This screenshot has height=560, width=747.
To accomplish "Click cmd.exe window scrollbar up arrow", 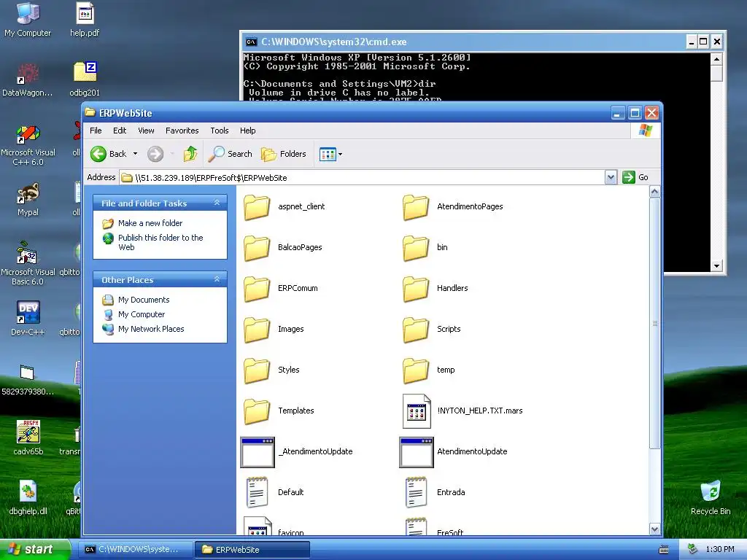I will coord(716,59).
